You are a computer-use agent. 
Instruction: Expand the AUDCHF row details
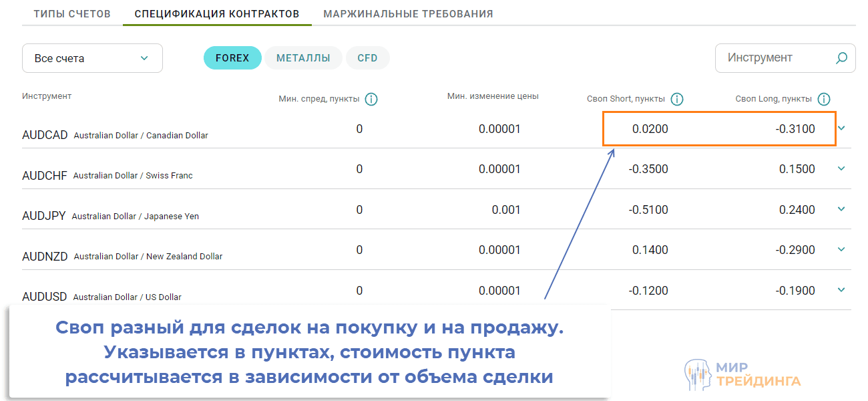pyautogui.click(x=841, y=168)
